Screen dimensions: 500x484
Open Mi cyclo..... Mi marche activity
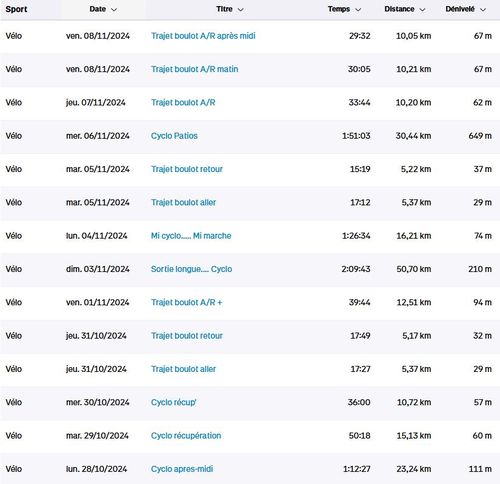pos(191,236)
